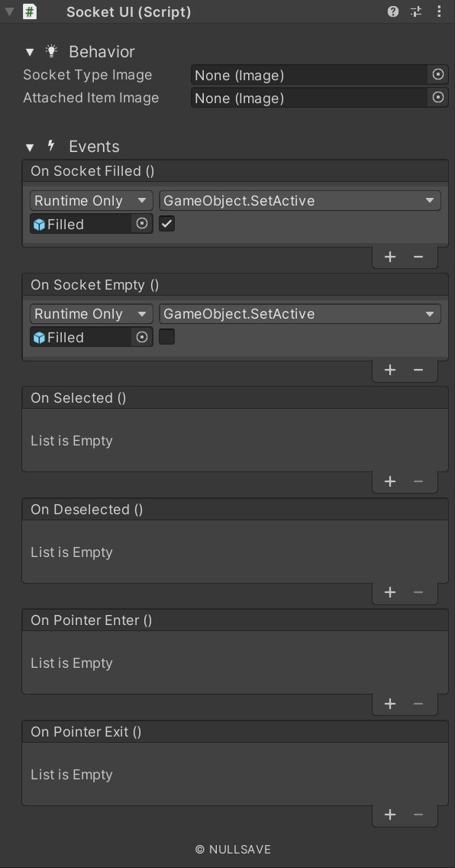Viewport: 455px width, 868px height.
Task: Click the Events section lightning bolt icon
Action: click(51, 146)
